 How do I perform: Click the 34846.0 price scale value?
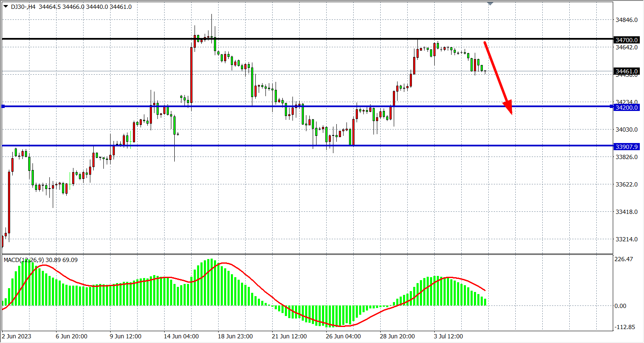tap(626, 20)
